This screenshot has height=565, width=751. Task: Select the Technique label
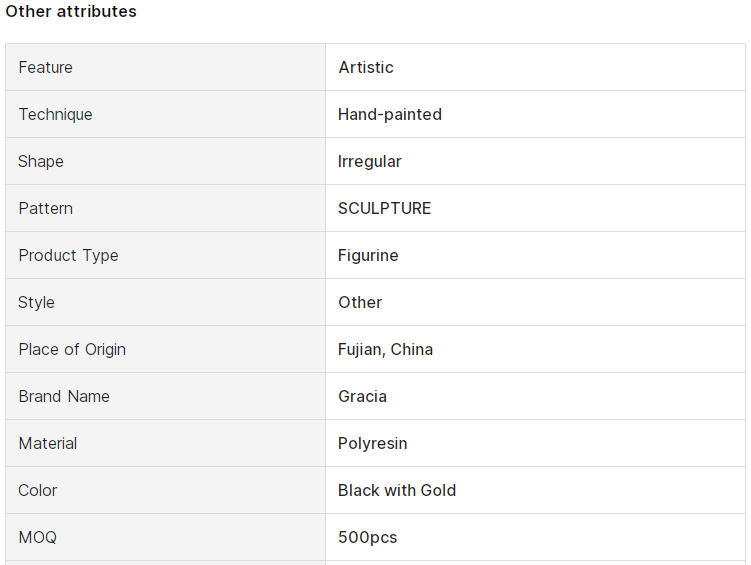[x=56, y=114]
